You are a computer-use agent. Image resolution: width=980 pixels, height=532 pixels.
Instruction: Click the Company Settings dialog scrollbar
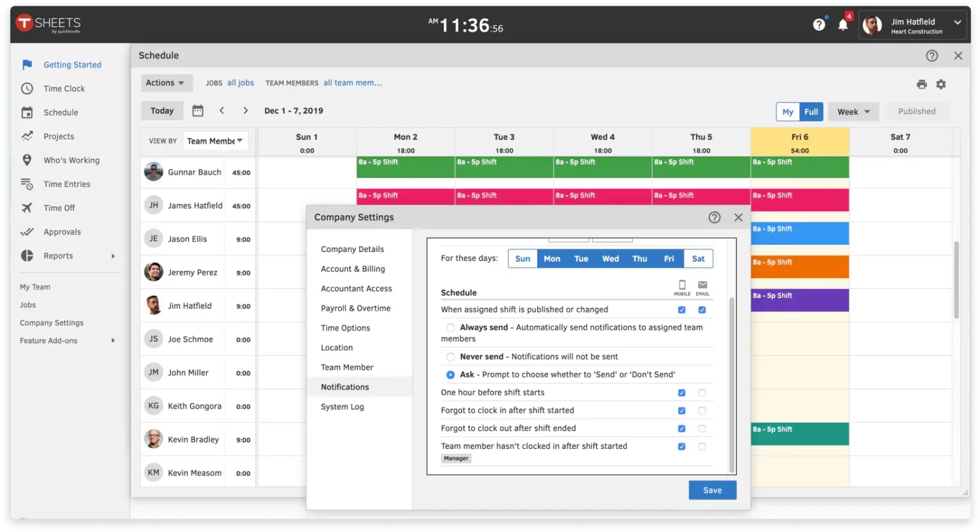732,385
